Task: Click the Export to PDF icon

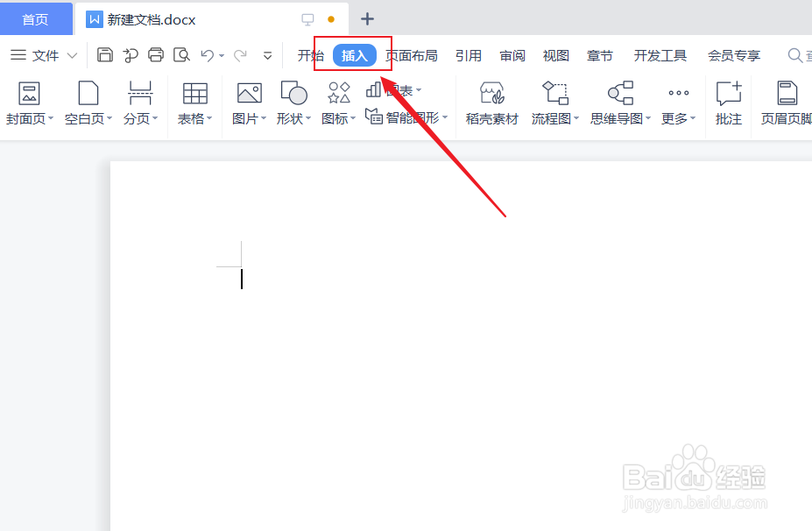Action: point(131,55)
